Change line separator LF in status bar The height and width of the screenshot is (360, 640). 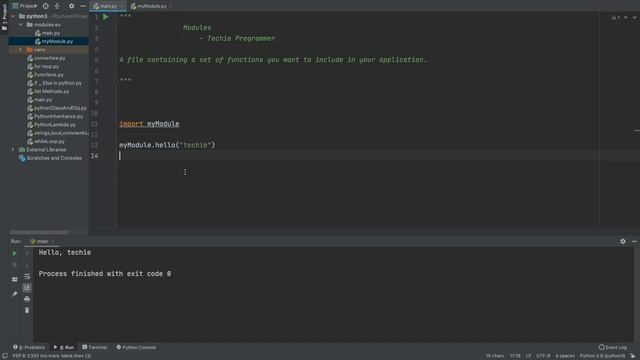coord(528,356)
